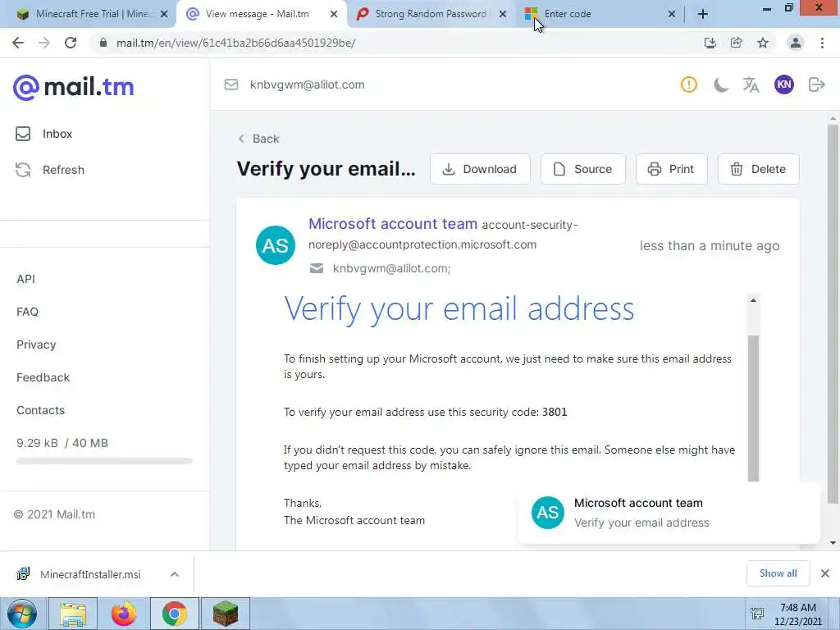The image size is (840, 630).
Task: Close the downloads bar
Action: tap(825, 573)
